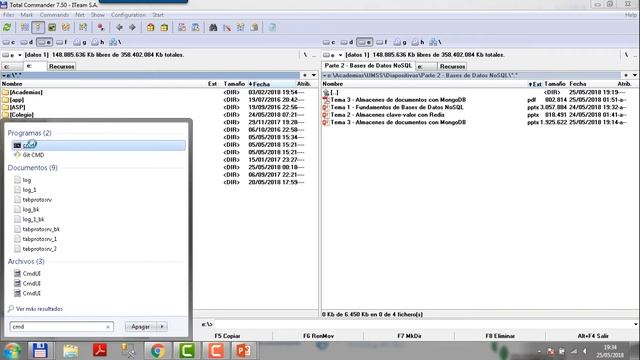Select drive d in the left drive bar
640x360 pixels.
27,42
